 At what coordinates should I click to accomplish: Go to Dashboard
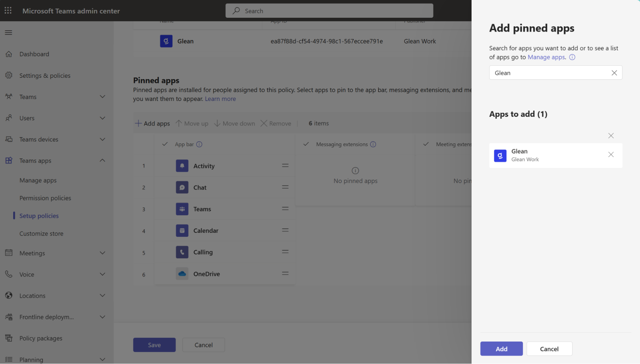(x=34, y=54)
